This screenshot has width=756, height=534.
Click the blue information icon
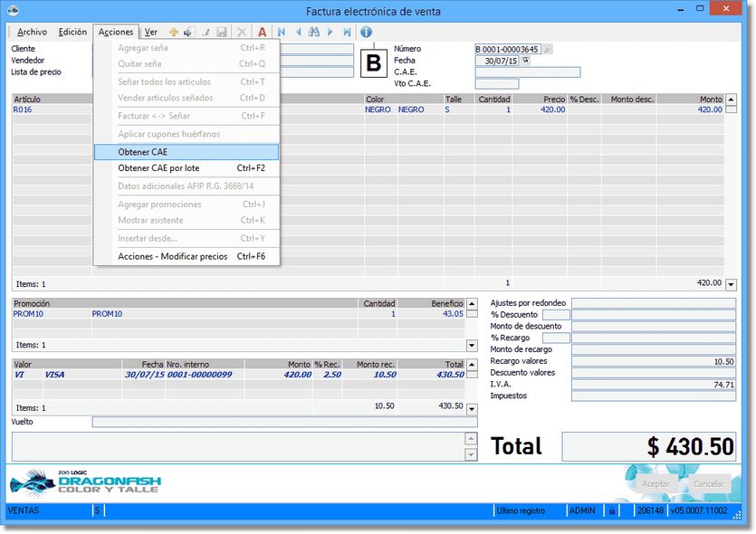[x=367, y=32]
